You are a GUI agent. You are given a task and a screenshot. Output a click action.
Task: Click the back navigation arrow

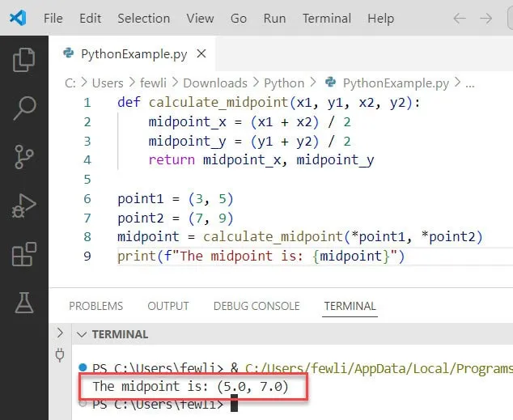(x=460, y=18)
